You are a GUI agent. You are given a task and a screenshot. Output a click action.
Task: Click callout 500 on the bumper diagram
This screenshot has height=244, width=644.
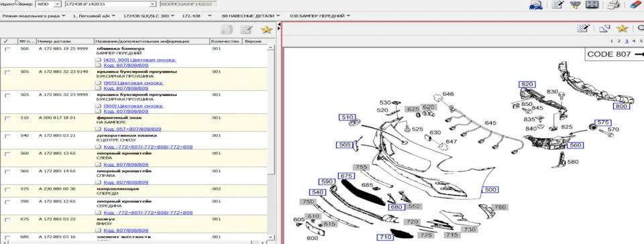tap(490, 190)
